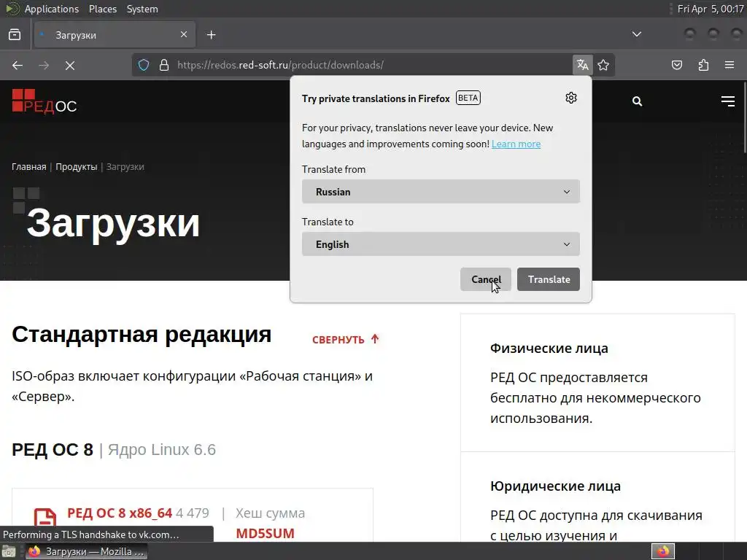Open the Places menu
Viewport: 747px width, 560px height.
pyautogui.click(x=102, y=9)
